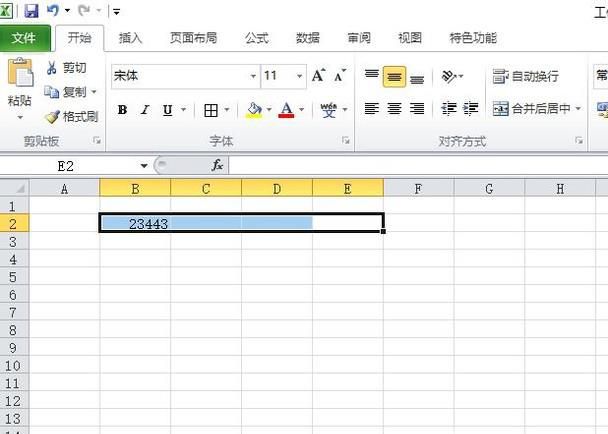The height and width of the screenshot is (434, 608).
Task: Open the Borders dropdown arrow
Action: click(x=227, y=110)
